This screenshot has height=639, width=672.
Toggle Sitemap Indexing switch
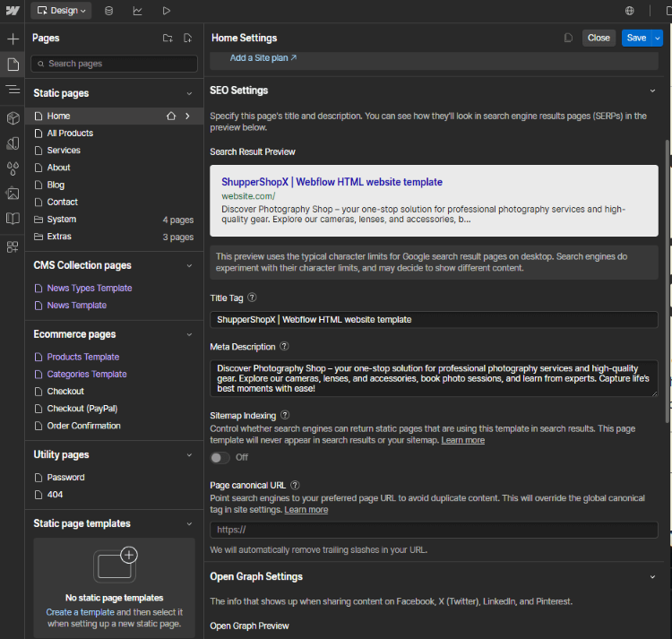pyautogui.click(x=220, y=458)
